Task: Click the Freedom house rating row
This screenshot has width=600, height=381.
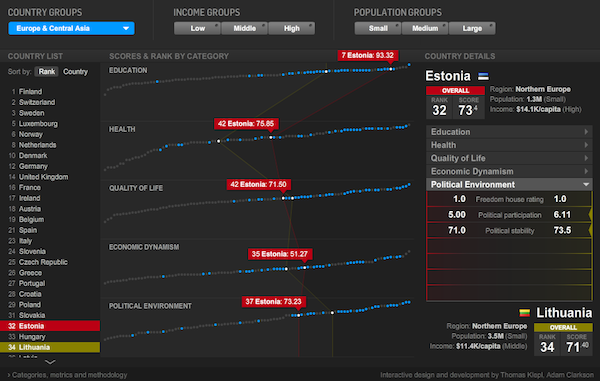Action: pos(509,199)
